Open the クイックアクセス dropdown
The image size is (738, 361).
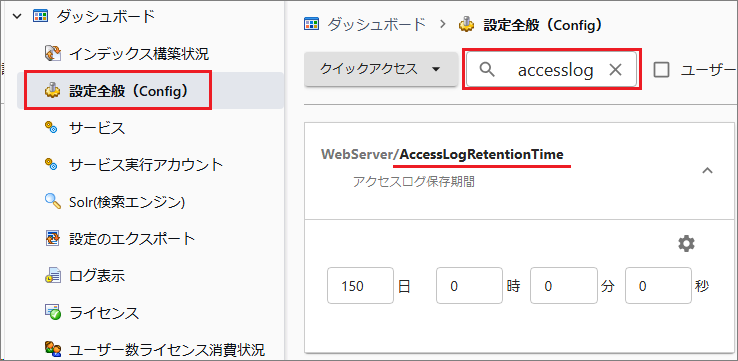(x=381, y=69)
